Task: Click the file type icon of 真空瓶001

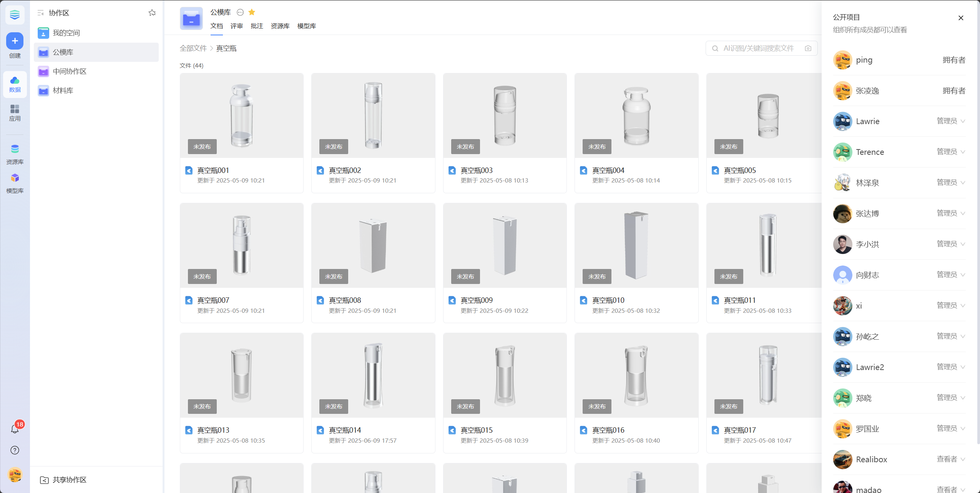Action: [x=189, y=170]
